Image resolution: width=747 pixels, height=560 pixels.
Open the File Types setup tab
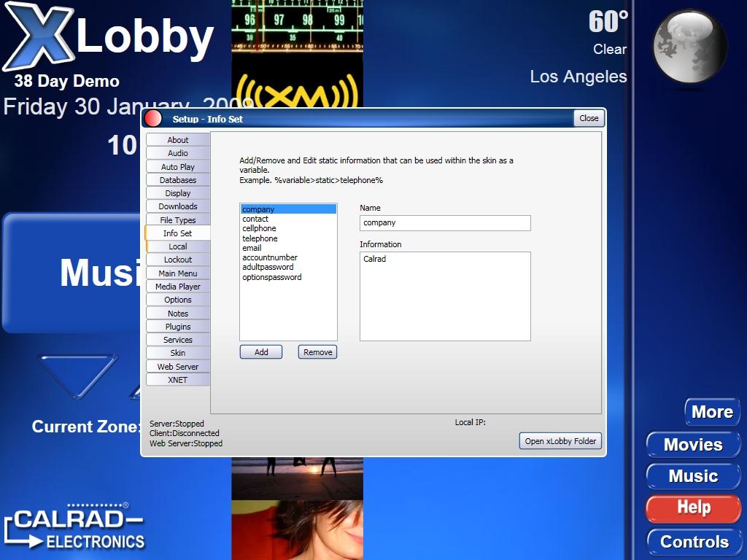pyautogui.click(x=178, y=220)
